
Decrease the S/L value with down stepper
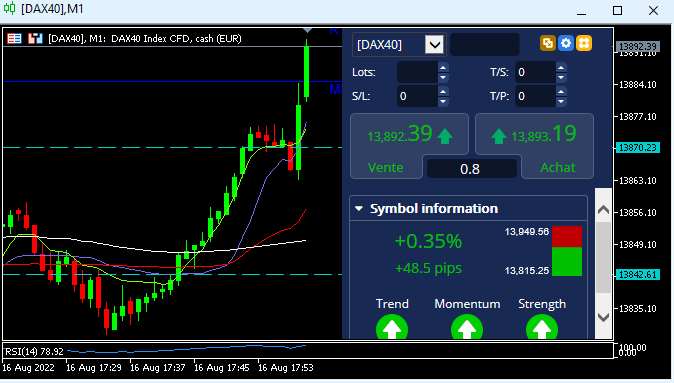click(x=443, y=101)
